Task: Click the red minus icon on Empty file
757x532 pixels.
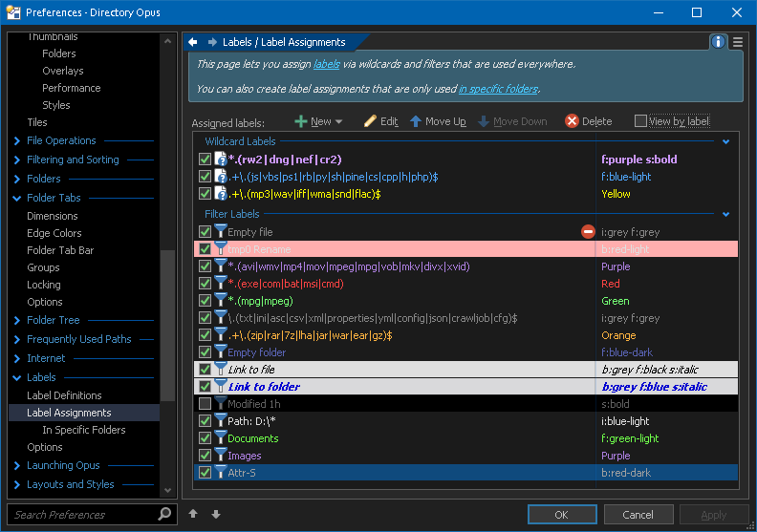Action: 588,232
